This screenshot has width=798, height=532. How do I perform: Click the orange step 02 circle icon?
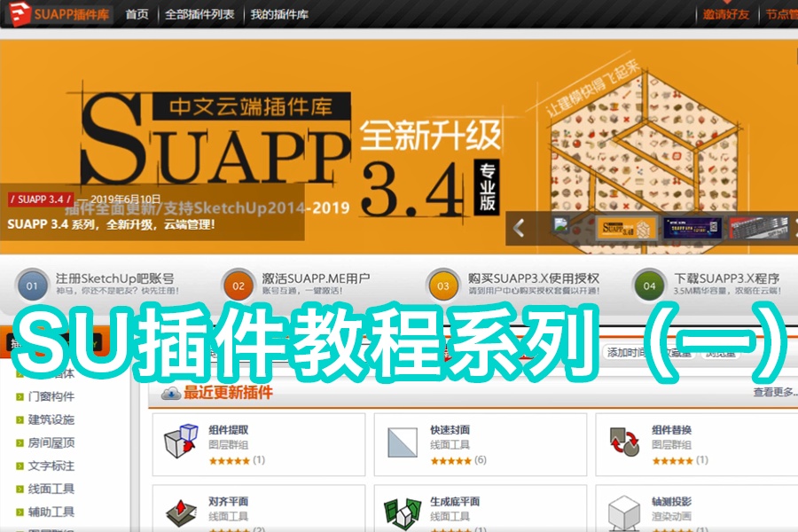[x=239, y=286]
